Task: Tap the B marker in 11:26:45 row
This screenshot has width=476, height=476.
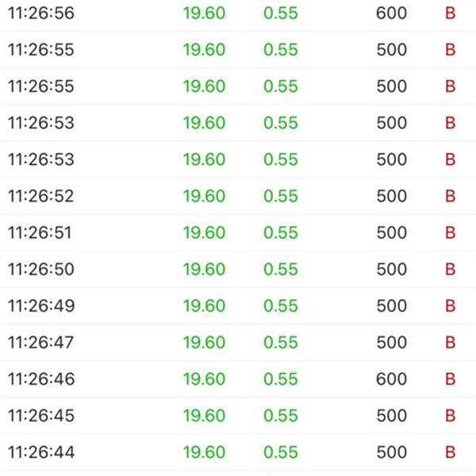Action: coord(450,416)
